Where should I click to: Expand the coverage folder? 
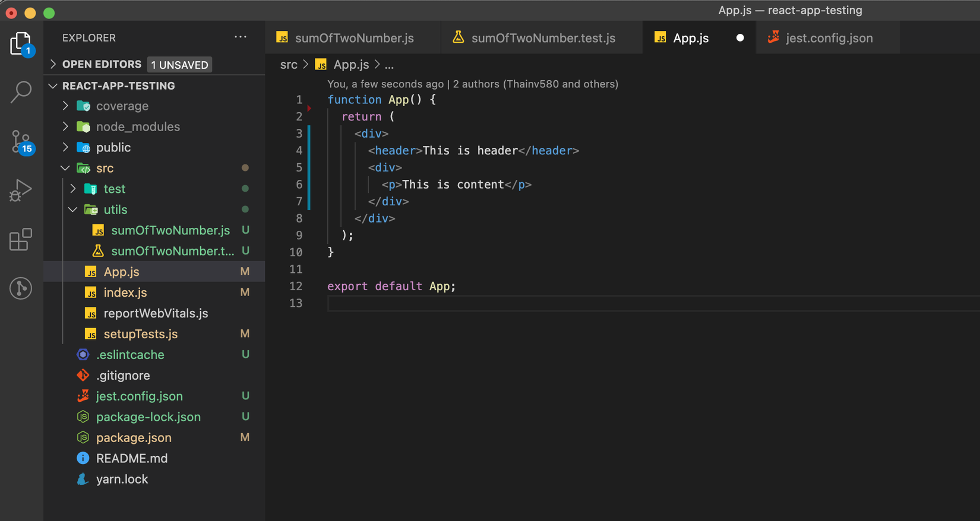[x=122, y=106]
